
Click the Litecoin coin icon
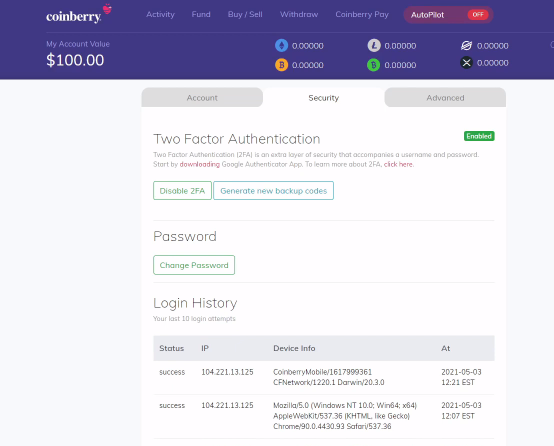click(374, 46)
